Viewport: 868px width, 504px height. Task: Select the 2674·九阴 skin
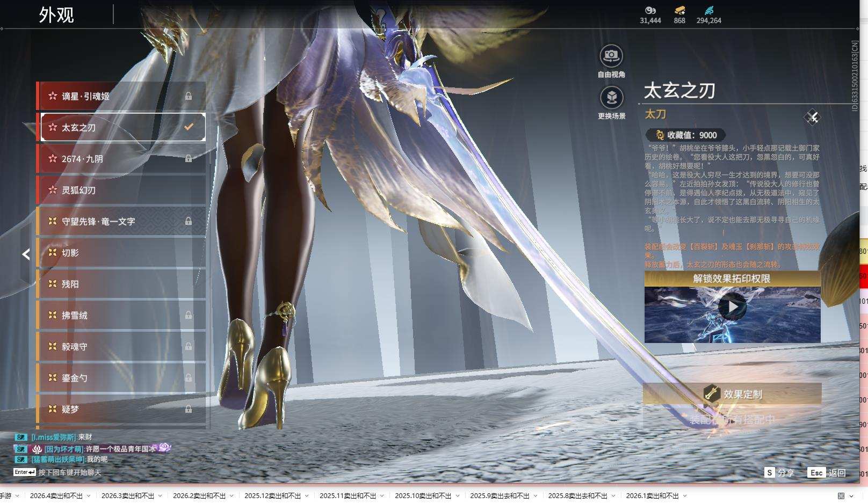pos(121,159)
